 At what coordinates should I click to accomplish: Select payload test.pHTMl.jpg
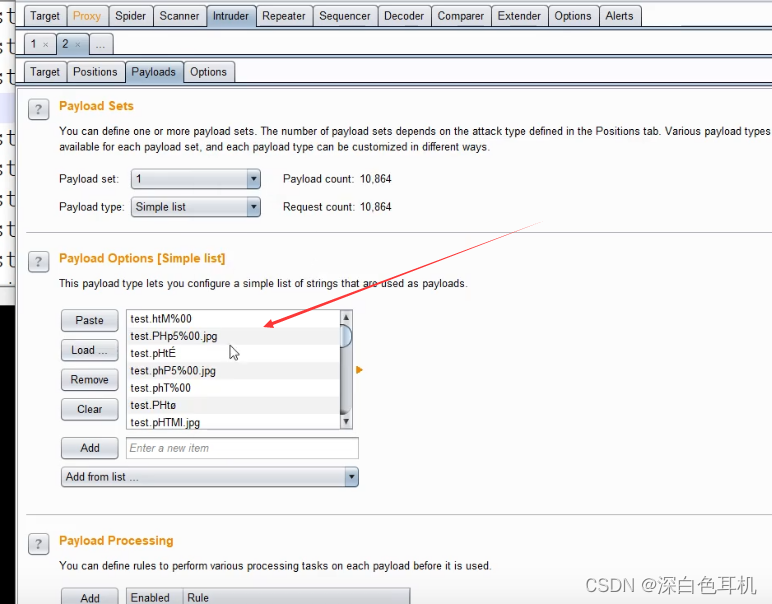[x=233, y=422]
